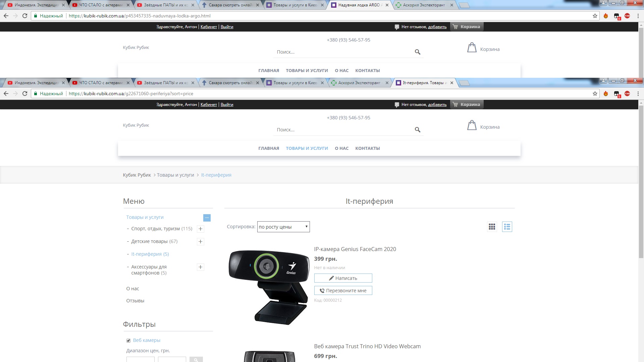
Task: Click the fire extension icon in lower window
Action: tap(606, 94)
